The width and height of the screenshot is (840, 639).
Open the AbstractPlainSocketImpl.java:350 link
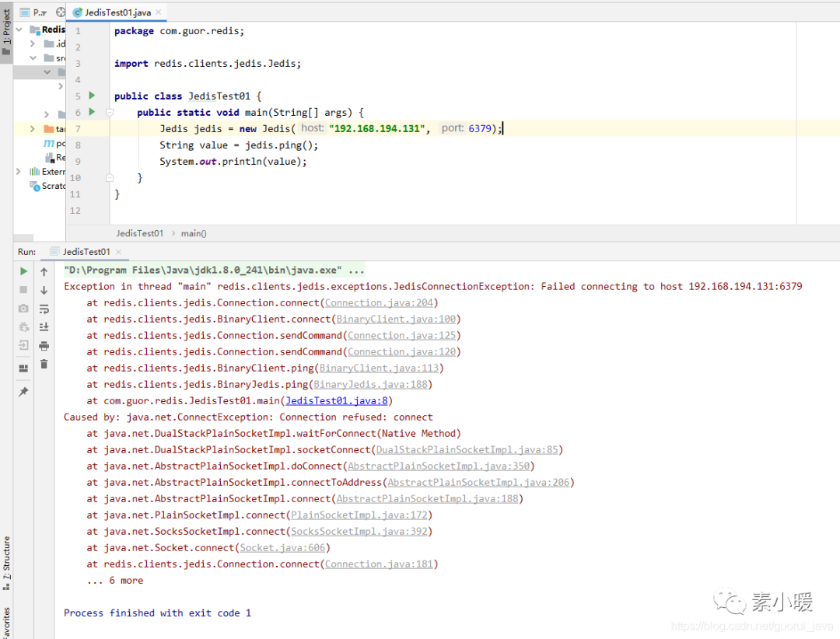point(439,466)
